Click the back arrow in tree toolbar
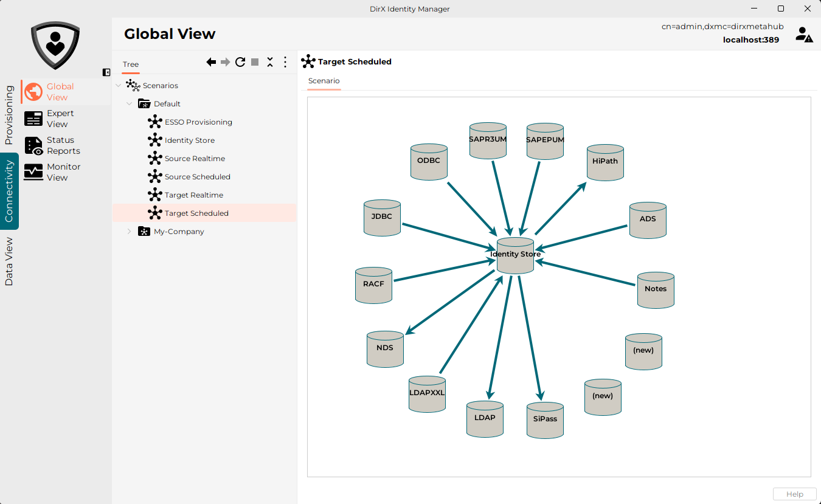This screenshot has height=504, width=821. (x=211, y=62)
